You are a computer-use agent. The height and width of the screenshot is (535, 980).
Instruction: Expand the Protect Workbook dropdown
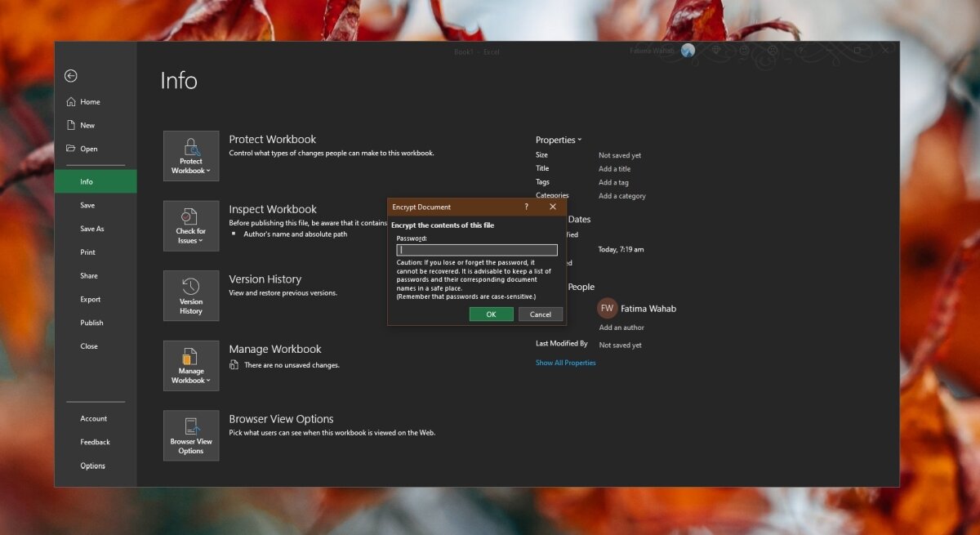[x=191, y=156]
